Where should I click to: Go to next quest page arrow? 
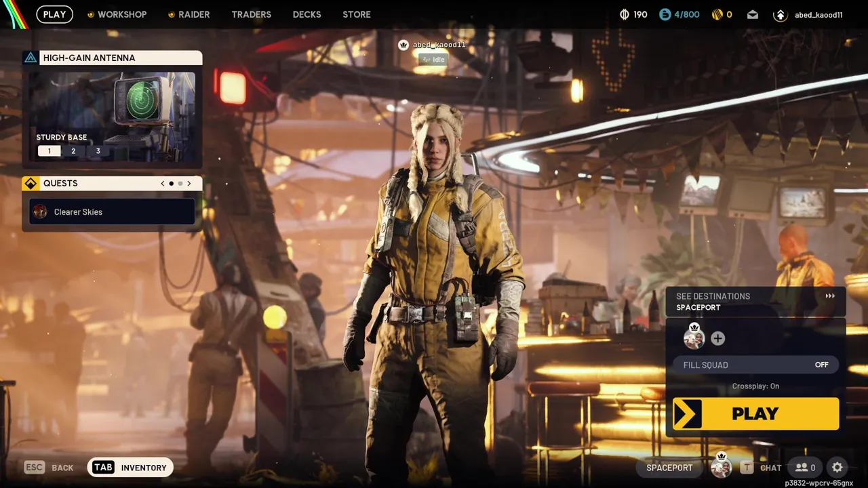click(x=189, y=184)
